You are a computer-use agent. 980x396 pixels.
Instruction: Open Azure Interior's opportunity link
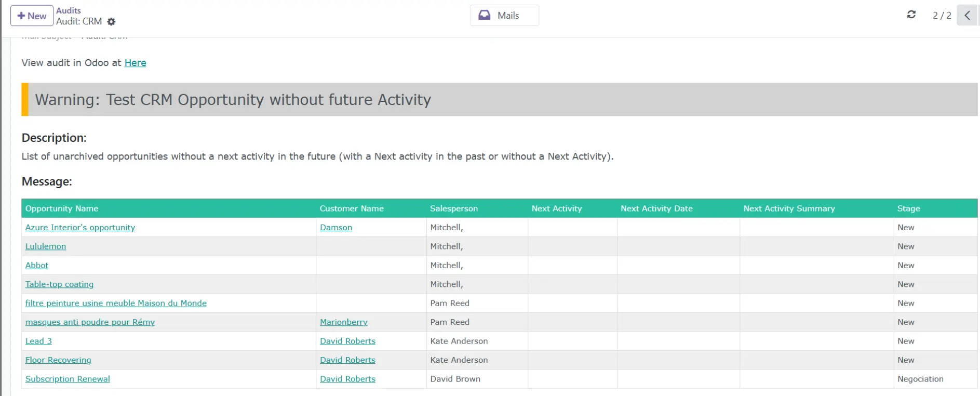tap(80, 228)
